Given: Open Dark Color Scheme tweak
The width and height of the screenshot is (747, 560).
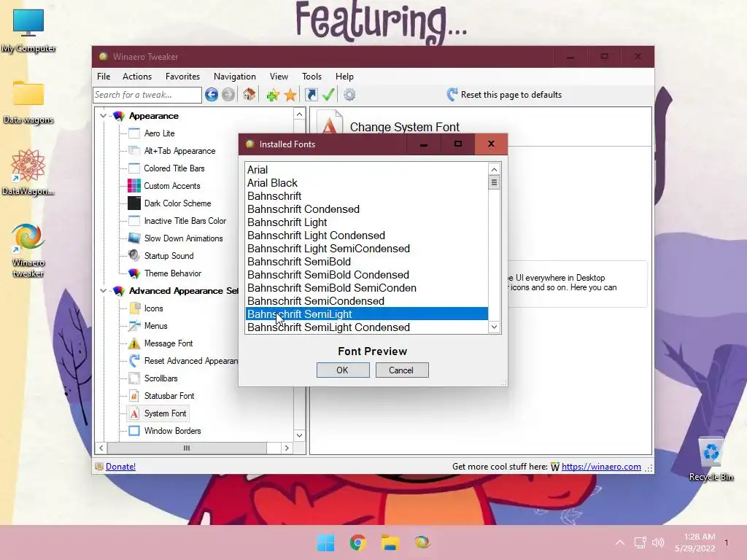Looking at the screenshot, I should (x=177, y=203).
